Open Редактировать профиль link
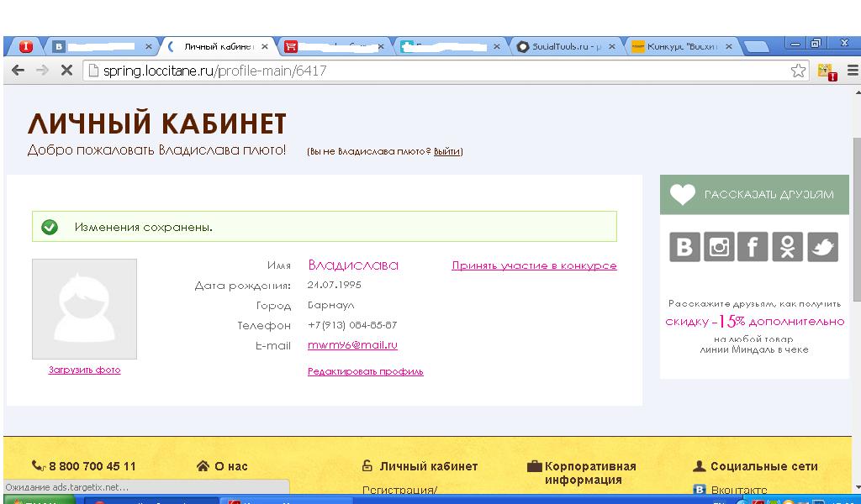861x504 pixels. click(x=365, y=371)
